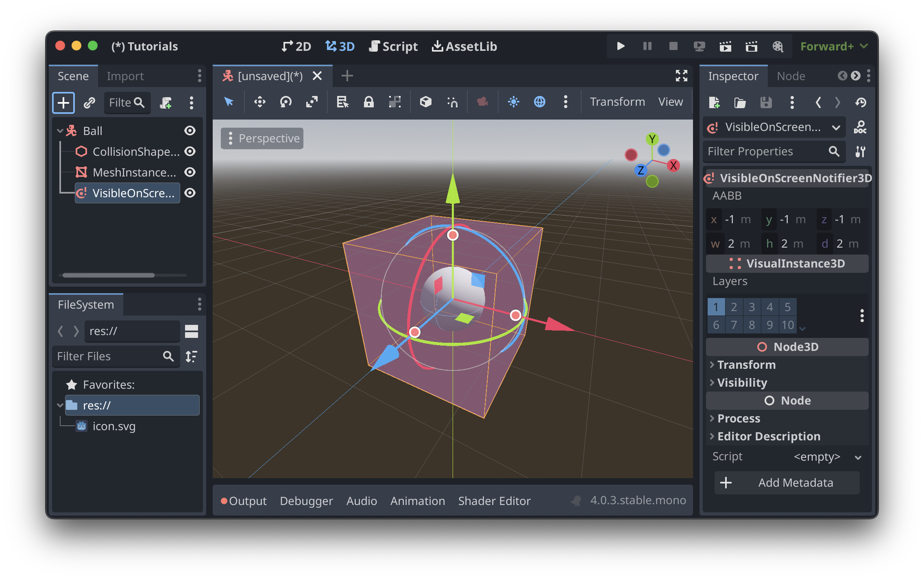Select the Move mode tool

tap(260, 102)
